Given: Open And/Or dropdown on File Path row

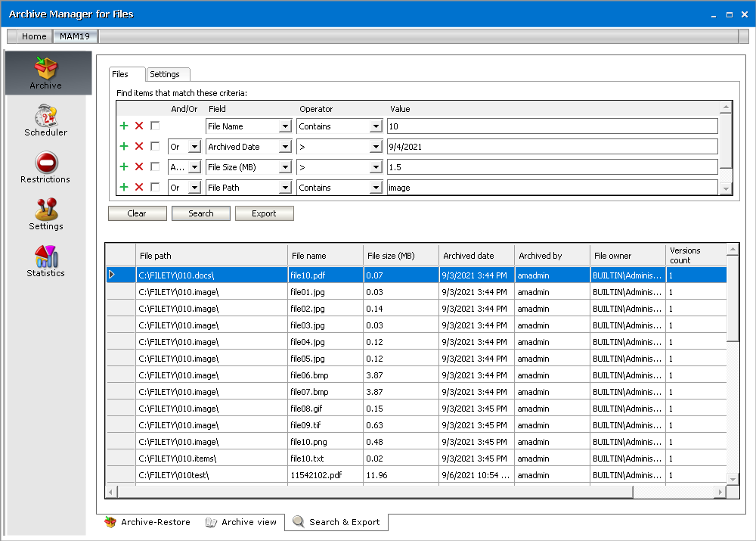Looking at the screenshot, I should click(x=194, y=188).
